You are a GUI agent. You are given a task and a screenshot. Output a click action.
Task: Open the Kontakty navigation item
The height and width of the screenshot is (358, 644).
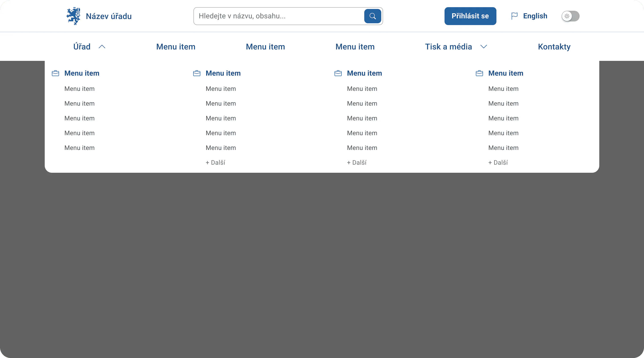click(x=554, y=47)
